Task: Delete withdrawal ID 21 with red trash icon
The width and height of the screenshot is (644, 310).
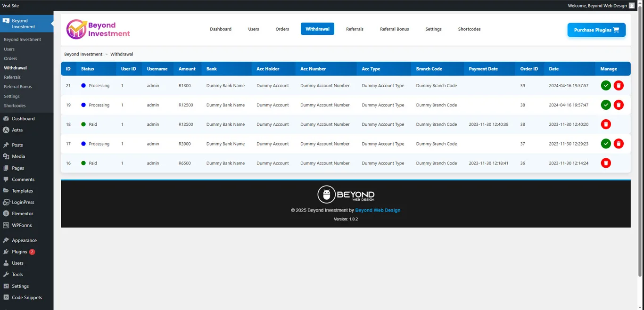Action: (x=619, y=85)
